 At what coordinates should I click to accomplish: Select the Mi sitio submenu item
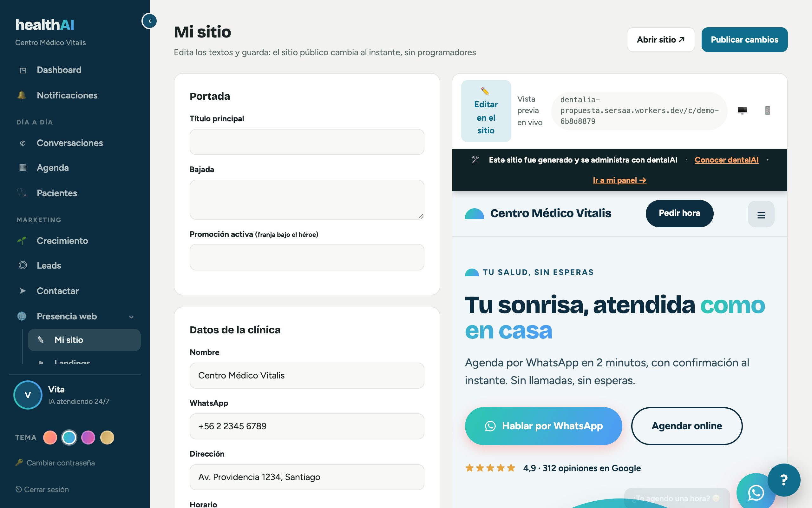pos(84,340)
